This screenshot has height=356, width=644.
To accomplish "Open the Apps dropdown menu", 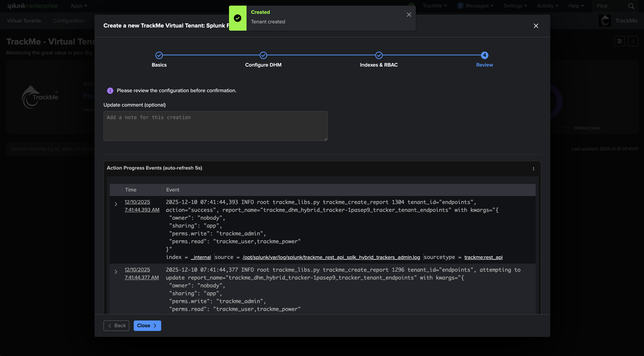I will [x=78, y=6].
